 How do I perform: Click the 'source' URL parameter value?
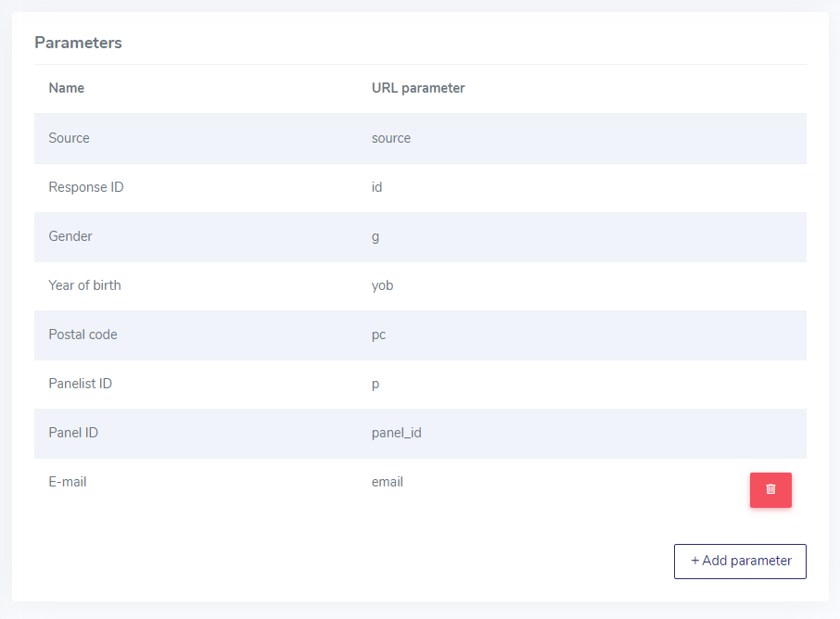(391, 138)
